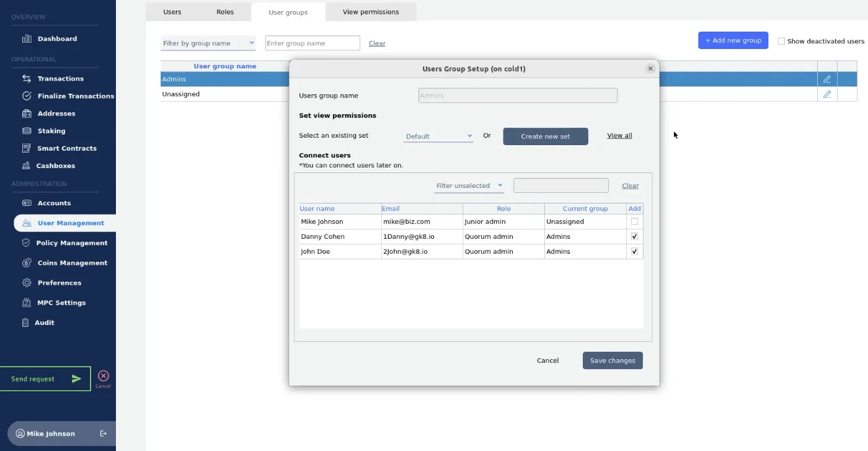
Task: Open Transactions arrows icon
Action: pyautogui.click(x=27, y=79)
